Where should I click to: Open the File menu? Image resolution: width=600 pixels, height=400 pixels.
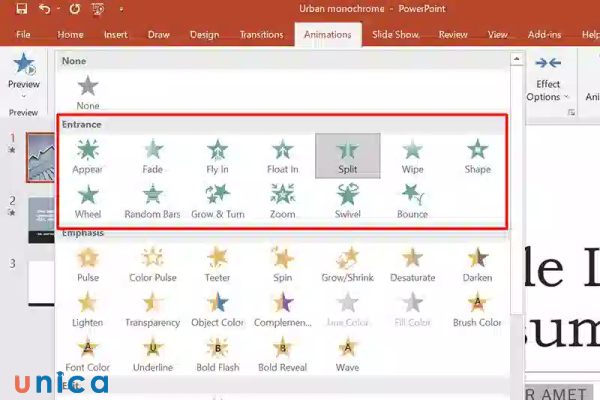coord(23,34)
